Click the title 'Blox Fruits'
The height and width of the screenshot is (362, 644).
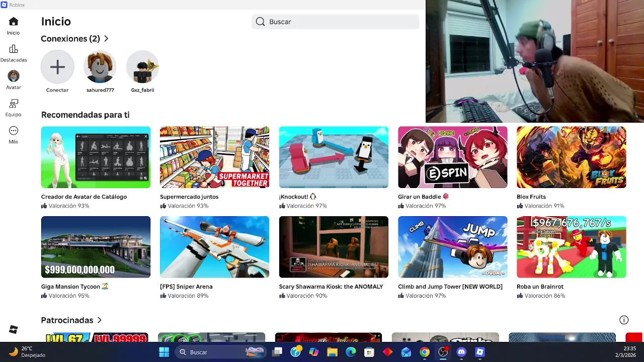(x=531, y=197)
